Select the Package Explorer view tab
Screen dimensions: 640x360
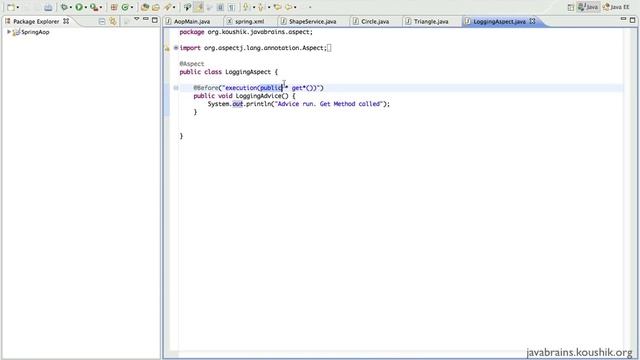(x=36, y=21)
